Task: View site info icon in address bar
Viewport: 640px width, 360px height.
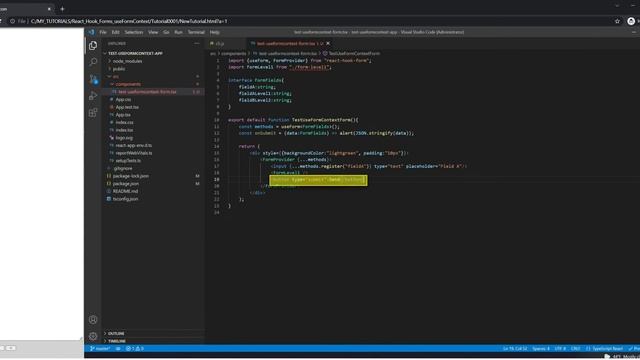Action: click(13, 21)
